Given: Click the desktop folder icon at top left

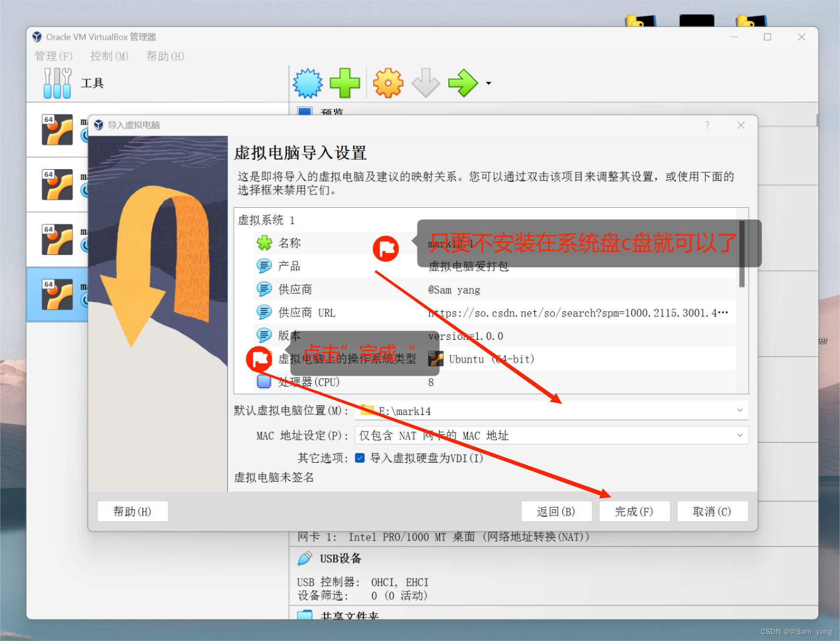Looking at the screenshot, I should pos(641,21).
